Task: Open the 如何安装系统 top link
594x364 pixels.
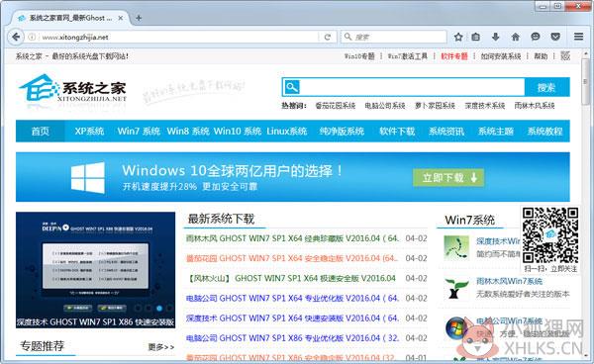Action: pyautogui.click(x=501, y=56)
